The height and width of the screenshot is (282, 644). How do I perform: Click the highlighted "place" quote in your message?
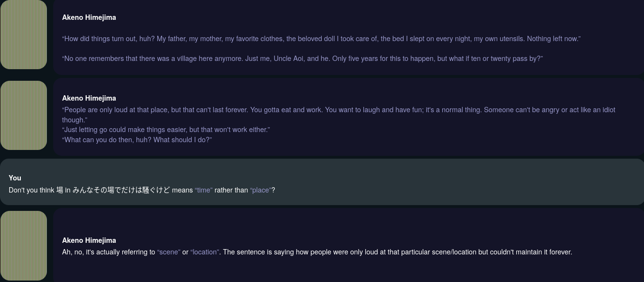coord(261,190)
